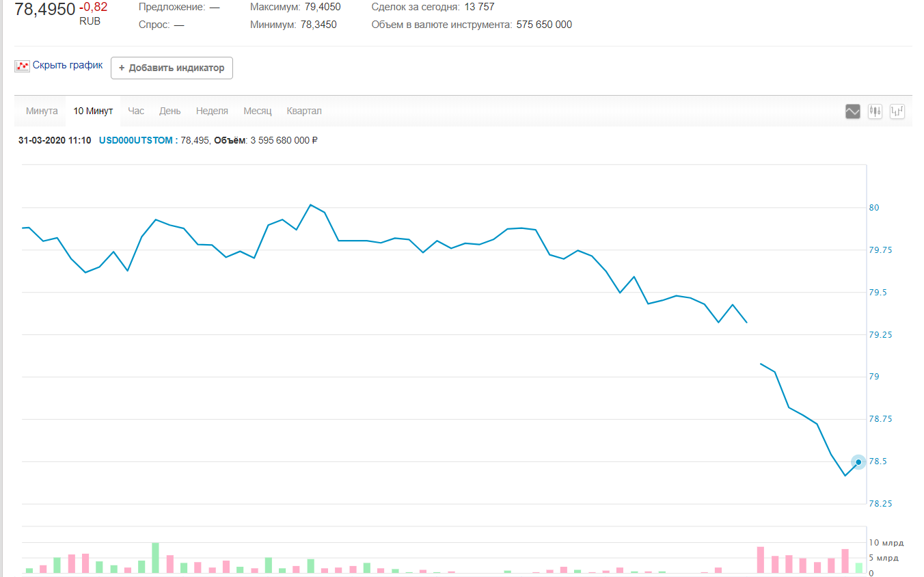Select the Неделя timeframe tab
The image size is (924, 577).
(x=212, y=111)
